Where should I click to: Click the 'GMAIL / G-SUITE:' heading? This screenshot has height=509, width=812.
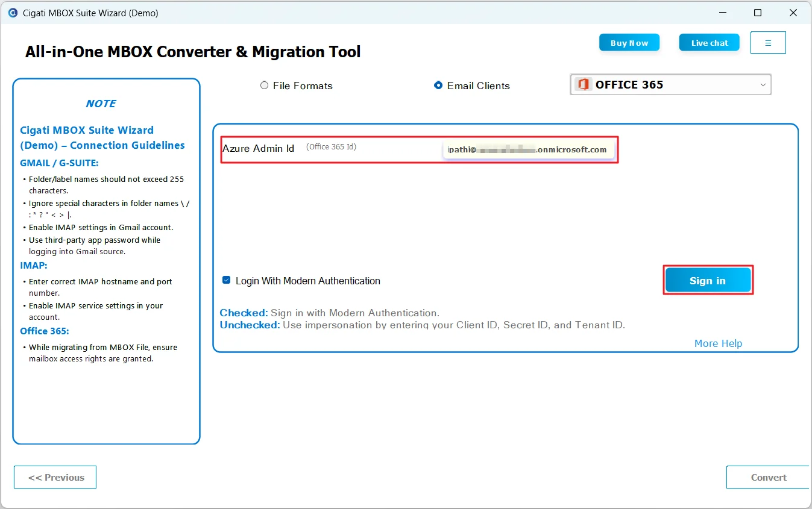pos(59,163)
